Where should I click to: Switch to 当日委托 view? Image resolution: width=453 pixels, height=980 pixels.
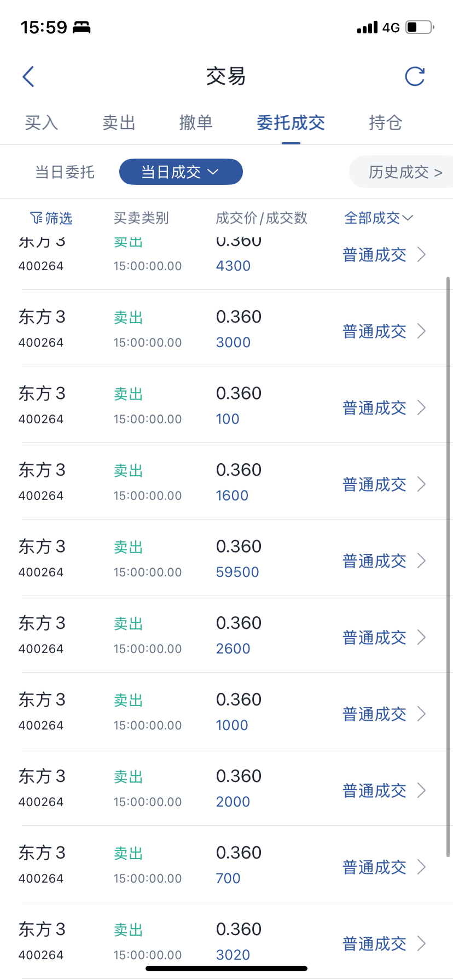point(65,172)
